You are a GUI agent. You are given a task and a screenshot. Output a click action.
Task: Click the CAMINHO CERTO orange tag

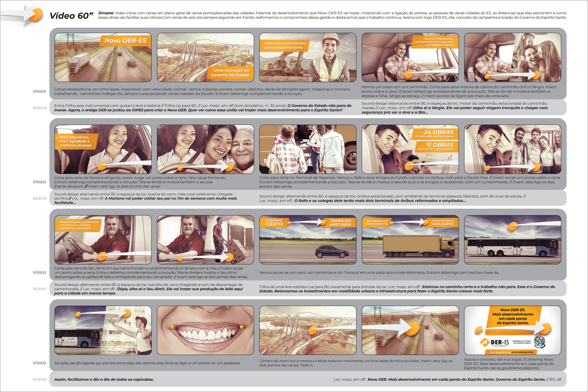[x=274, y=223]
